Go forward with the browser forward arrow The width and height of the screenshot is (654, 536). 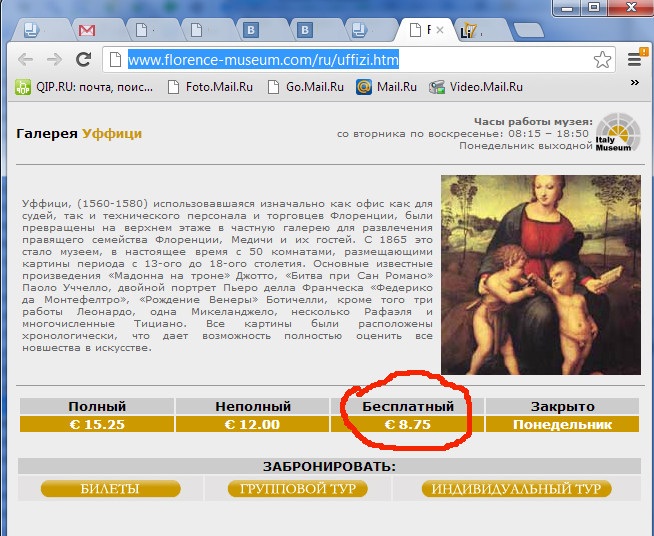coord(54,60)
